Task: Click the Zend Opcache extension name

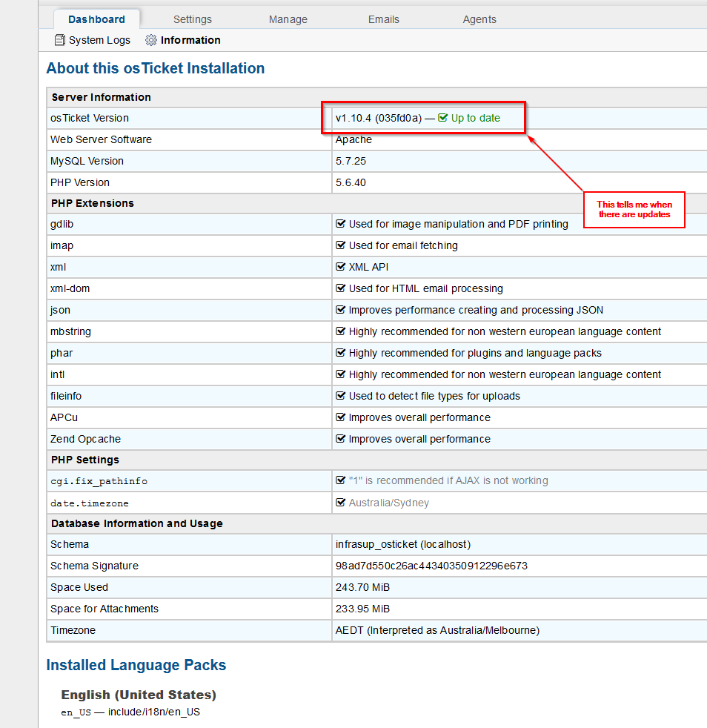Action: [85, 439]
